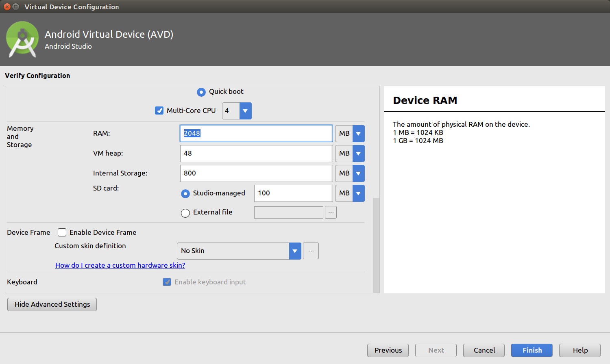Click the Verify Configuration heading
This screenshot has width=610, height=364.
point(37,76)
